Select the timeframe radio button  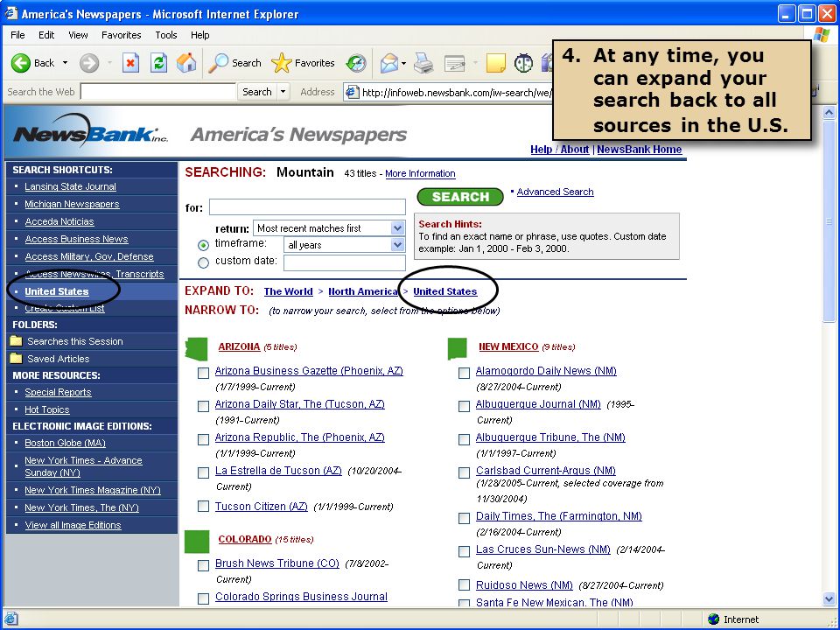(x=203, y=245)
